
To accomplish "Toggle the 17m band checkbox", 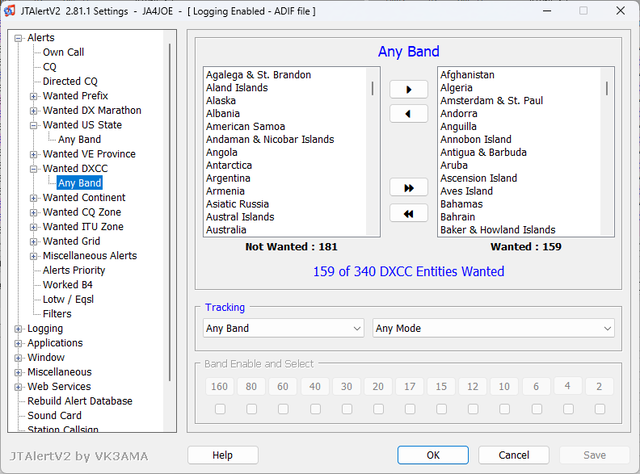I will pos(410,409).
